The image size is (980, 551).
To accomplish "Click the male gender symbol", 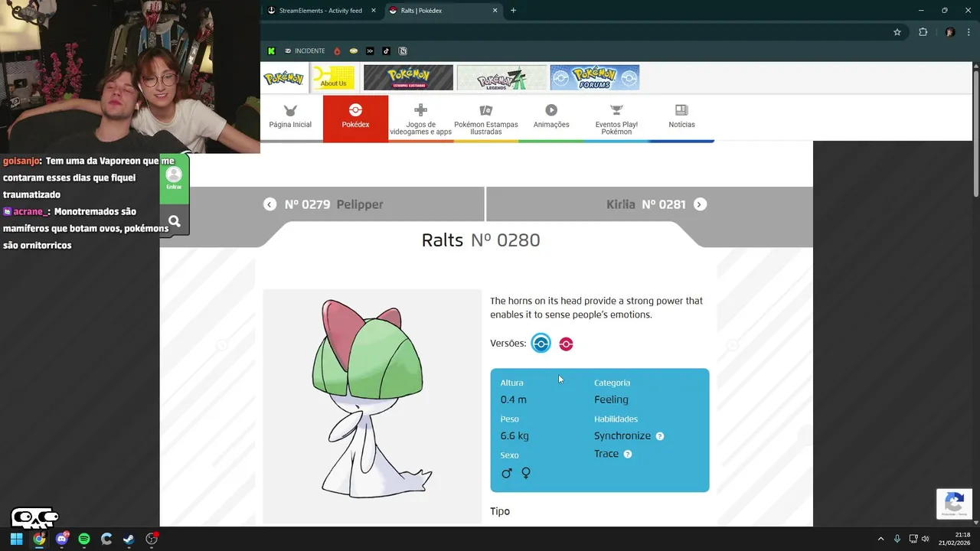I will (506, 474).
